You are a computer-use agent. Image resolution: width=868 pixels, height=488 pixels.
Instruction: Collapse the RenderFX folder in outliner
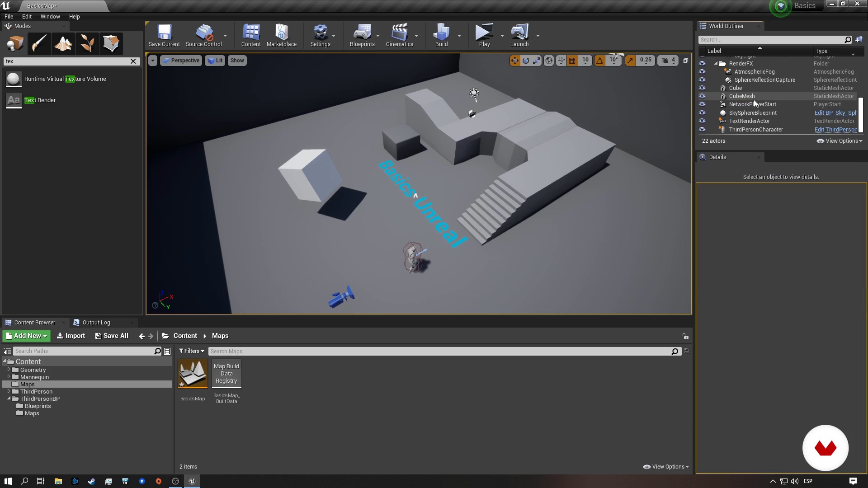(x=716, y=64)
